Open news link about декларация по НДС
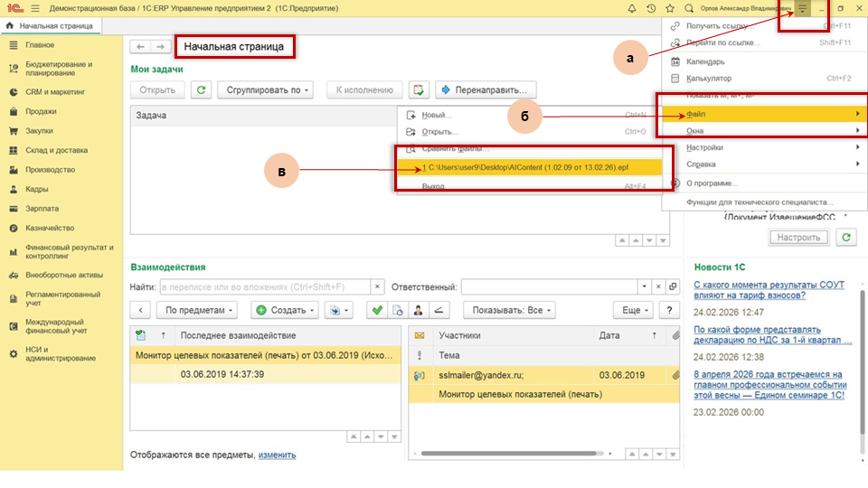Image resolution: width=868 pixels, height=488 pixels. [x=773, y=334]
